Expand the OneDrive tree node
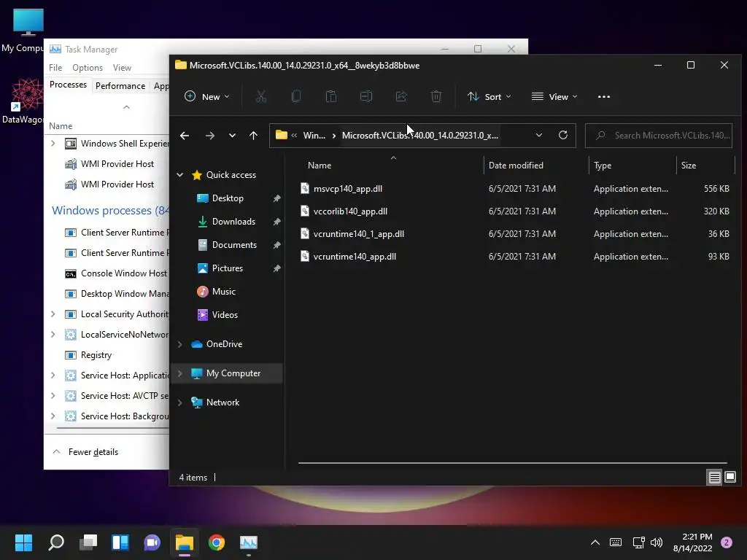Screen dimensions: 747x560 pyautogui.click(x=180, y=344)
